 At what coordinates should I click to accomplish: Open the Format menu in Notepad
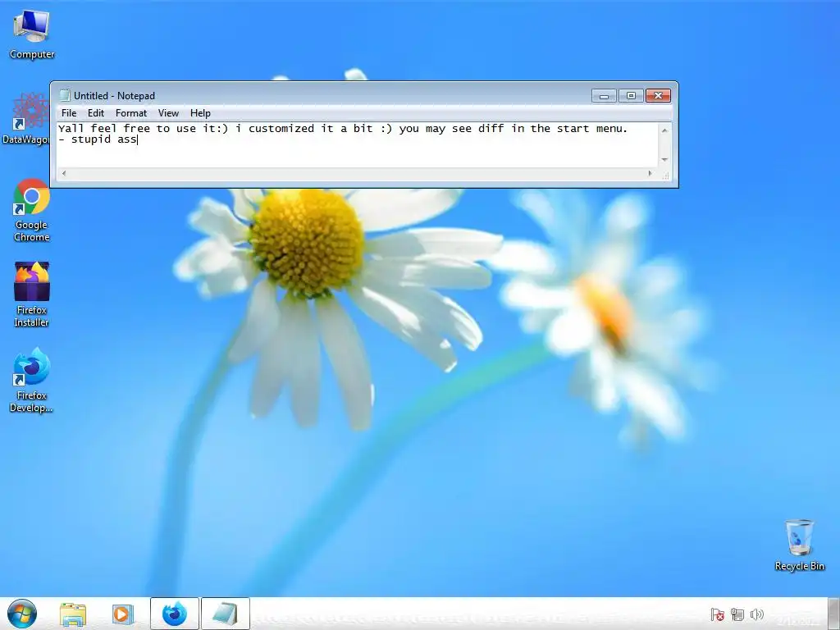[x=131, y=113]
